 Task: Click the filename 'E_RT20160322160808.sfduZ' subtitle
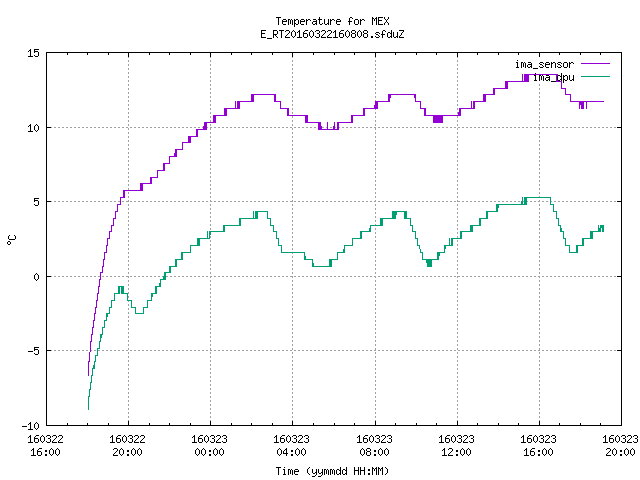(332, 34)
